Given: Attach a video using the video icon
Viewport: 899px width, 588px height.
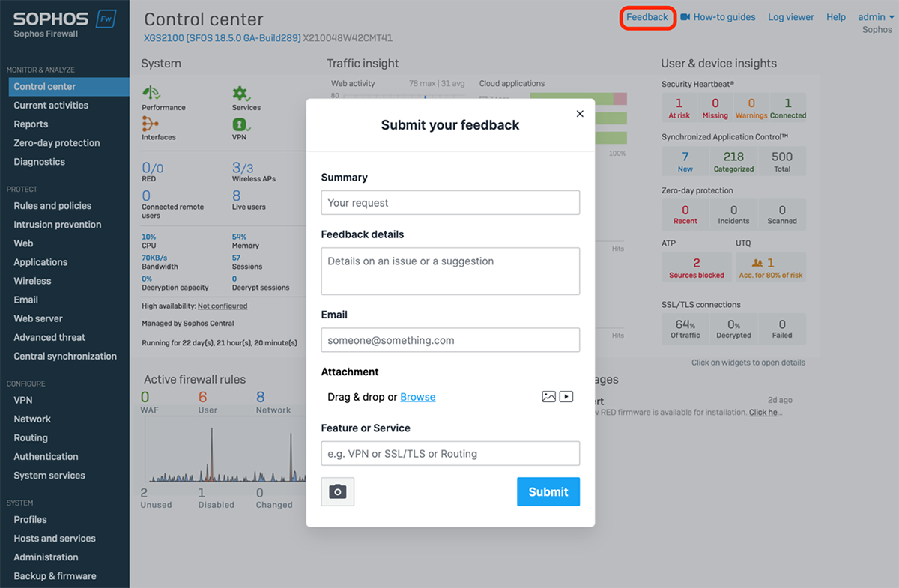Looking at the screenshot, I should click(566, 396).
